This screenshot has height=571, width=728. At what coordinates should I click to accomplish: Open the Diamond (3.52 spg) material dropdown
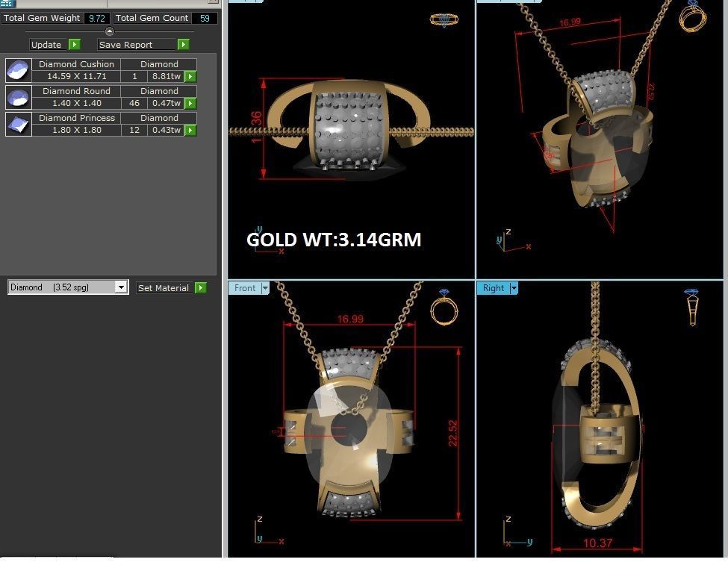coord(121,287)
